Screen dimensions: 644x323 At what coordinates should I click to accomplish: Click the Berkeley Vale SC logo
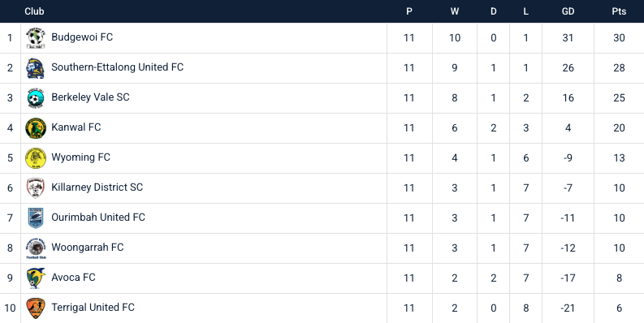(35, 97)
